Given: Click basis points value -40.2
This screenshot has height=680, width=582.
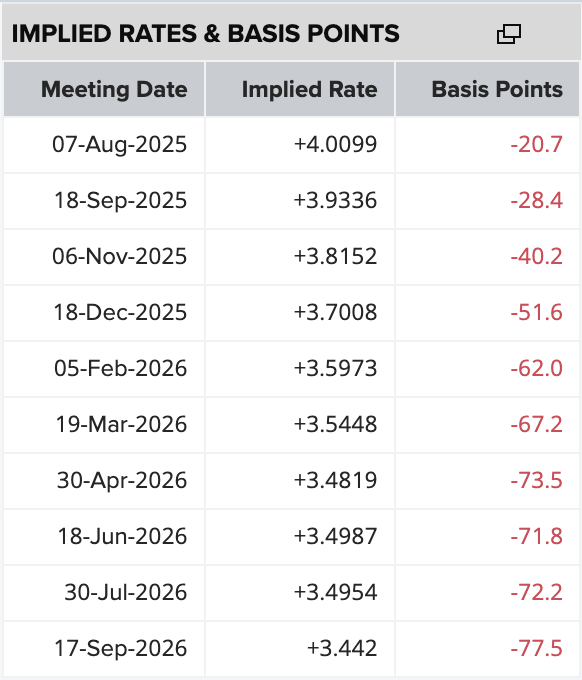Looking at the screenshot, I should (x=536, y=256).
